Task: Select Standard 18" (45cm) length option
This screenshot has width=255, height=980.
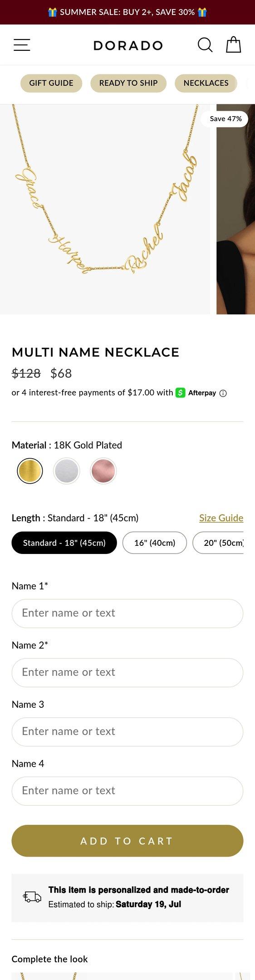Action: pyautogui.click(x=64, y=543)
